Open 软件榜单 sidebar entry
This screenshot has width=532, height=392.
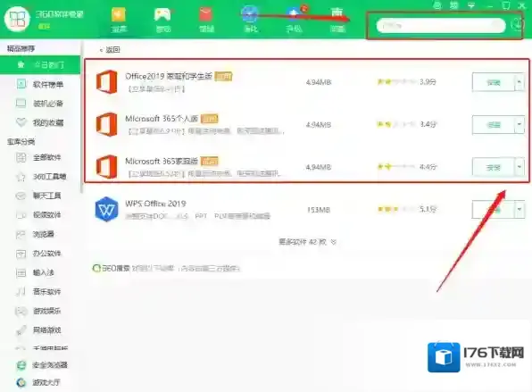[40, 84]
